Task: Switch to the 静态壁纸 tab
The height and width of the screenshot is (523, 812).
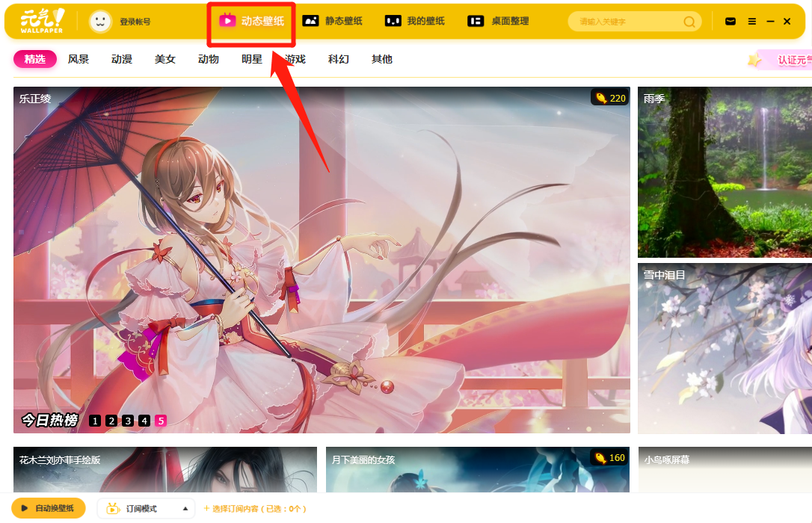Action: [333, 21]
